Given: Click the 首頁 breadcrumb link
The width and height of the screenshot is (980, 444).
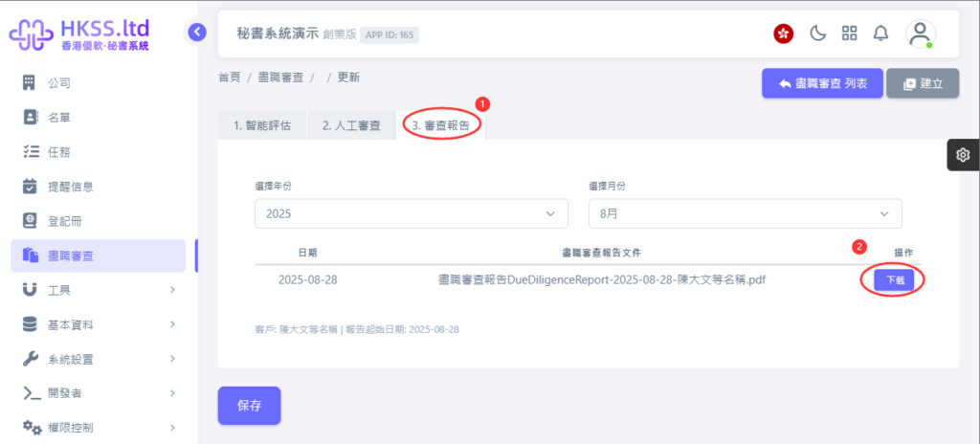Looking at the screenshot, I should [x=230, y=78].
